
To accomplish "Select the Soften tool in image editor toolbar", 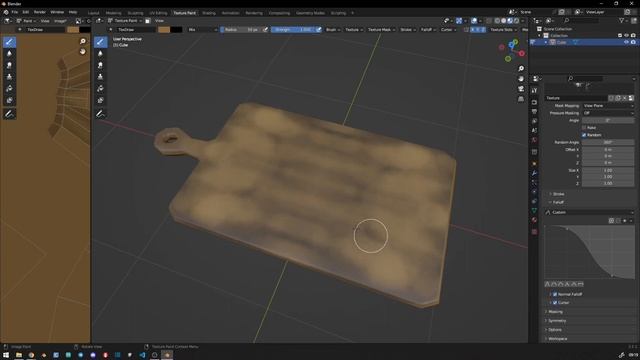I will tap(9, 53).
